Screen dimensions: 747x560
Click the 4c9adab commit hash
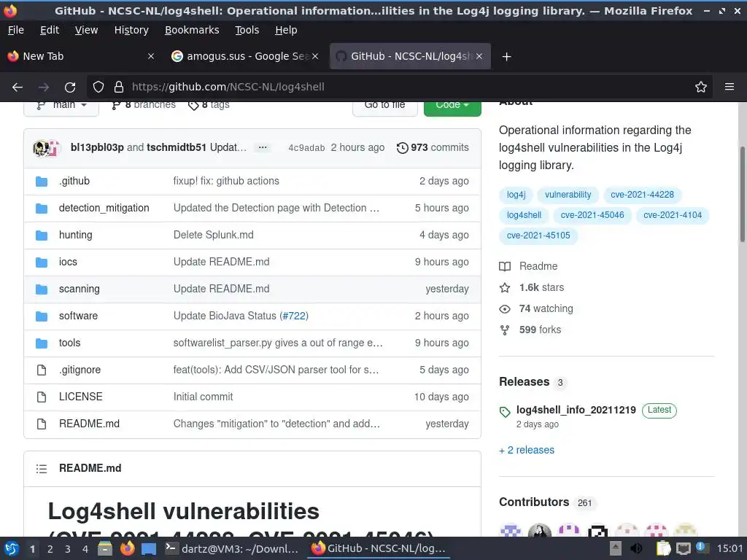[306, 148]
